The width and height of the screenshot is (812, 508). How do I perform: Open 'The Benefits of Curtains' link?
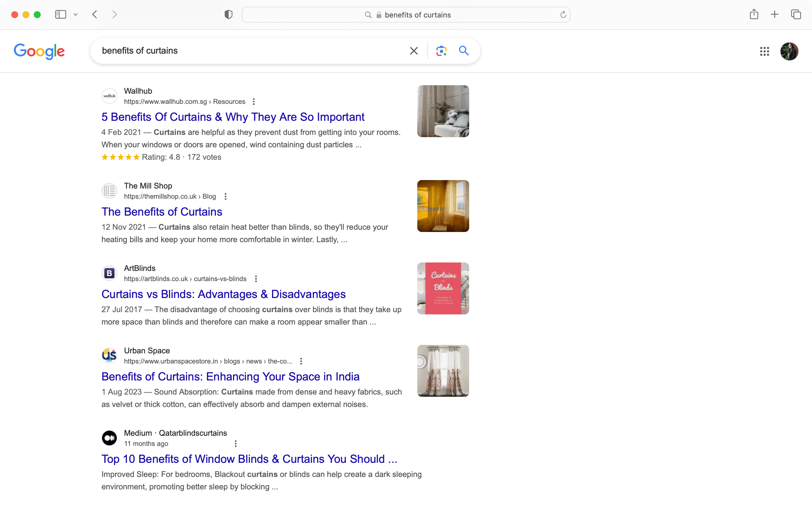point(162,212)
